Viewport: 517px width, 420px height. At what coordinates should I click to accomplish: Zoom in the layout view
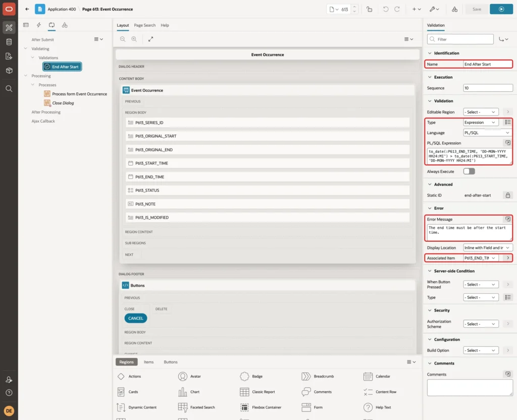(134, 39)
